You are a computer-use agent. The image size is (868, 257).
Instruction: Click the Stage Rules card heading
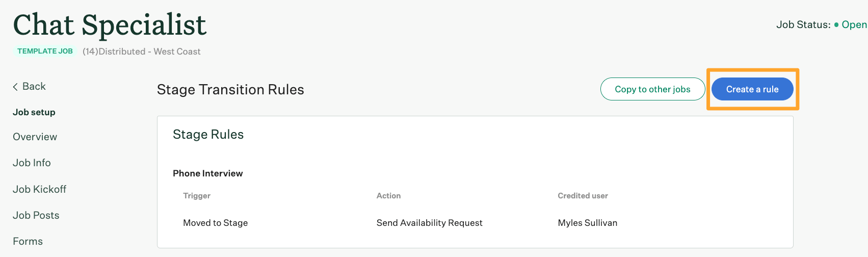208,134
